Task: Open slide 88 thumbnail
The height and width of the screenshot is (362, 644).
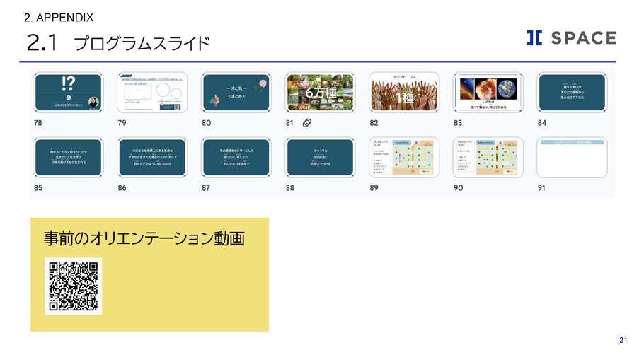Action: click(320, 158)
